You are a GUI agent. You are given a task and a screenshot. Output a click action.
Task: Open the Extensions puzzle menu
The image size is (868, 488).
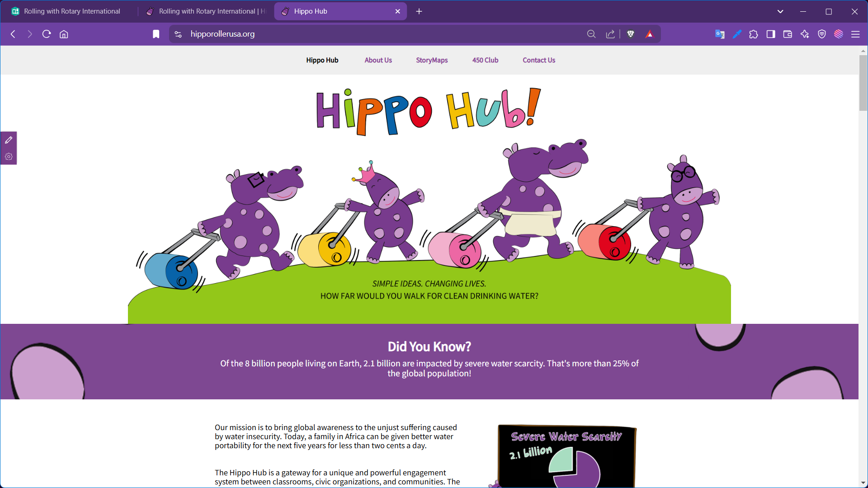tap(754, 34)
